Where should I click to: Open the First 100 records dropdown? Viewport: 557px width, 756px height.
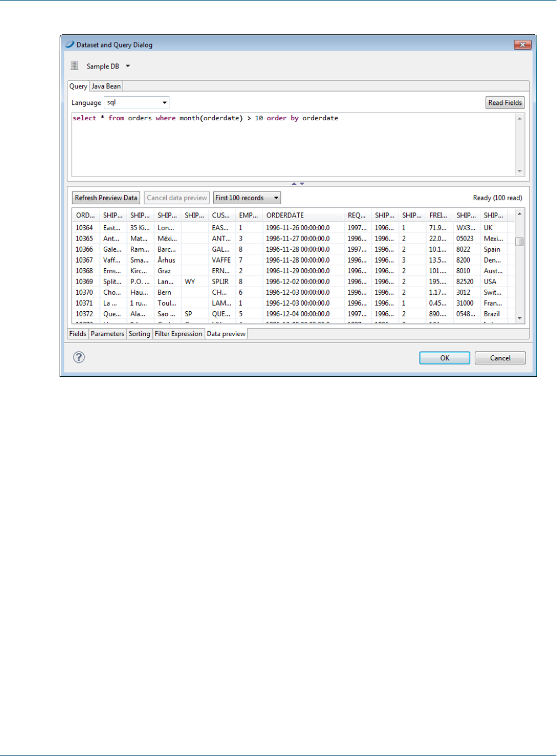tap(247, 198)
